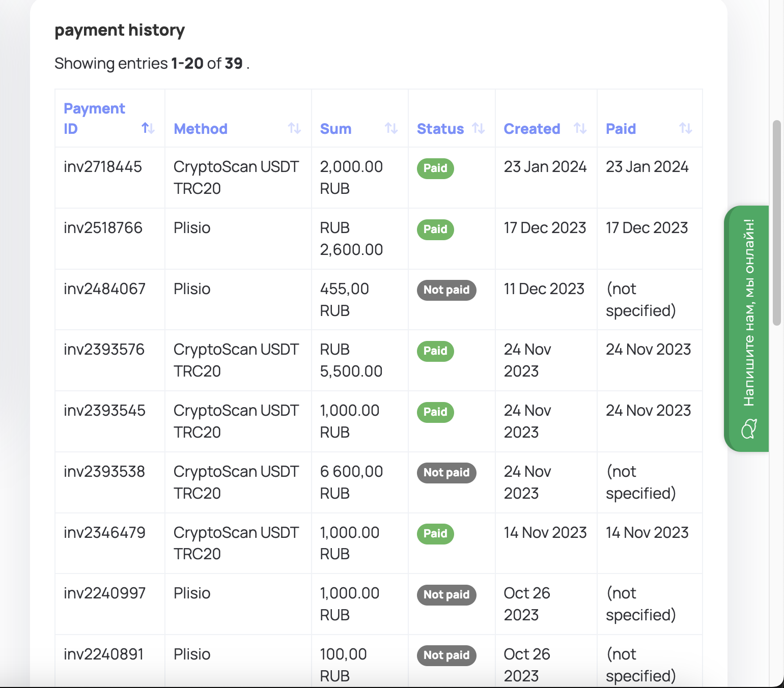Click Not paid badge for inv2240997
The height and width of the screenshot is (688, 784).
pyautogui.click(x=446, y=595)
